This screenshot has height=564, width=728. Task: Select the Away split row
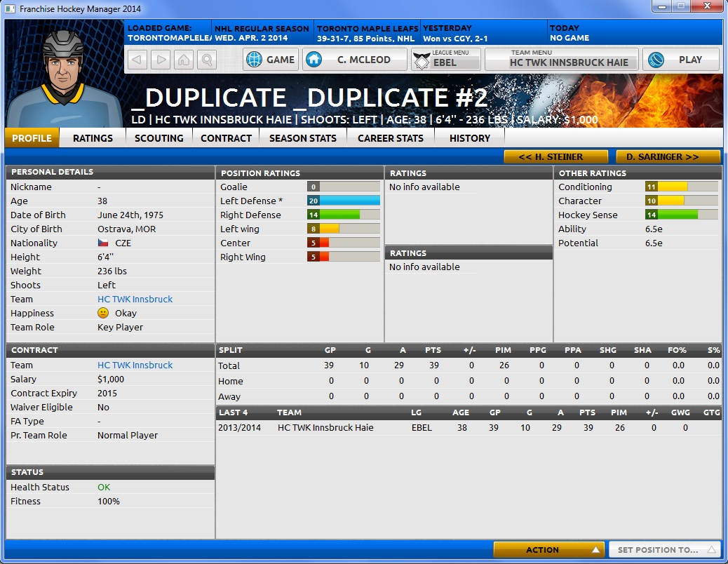point(469,396)
